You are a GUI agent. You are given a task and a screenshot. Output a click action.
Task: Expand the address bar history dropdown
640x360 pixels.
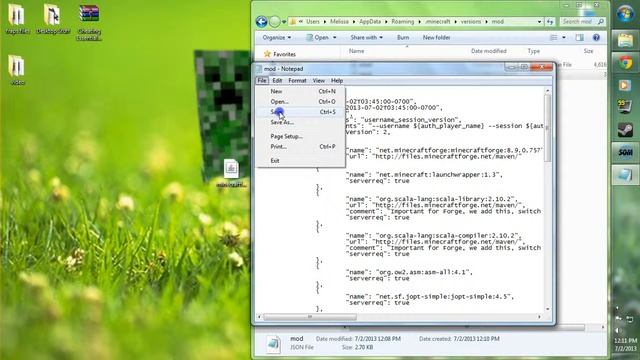click(539, 22)
